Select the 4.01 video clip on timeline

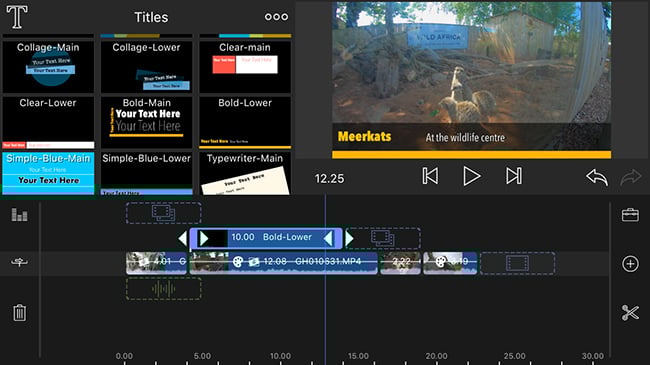click(x=156, y=263)
